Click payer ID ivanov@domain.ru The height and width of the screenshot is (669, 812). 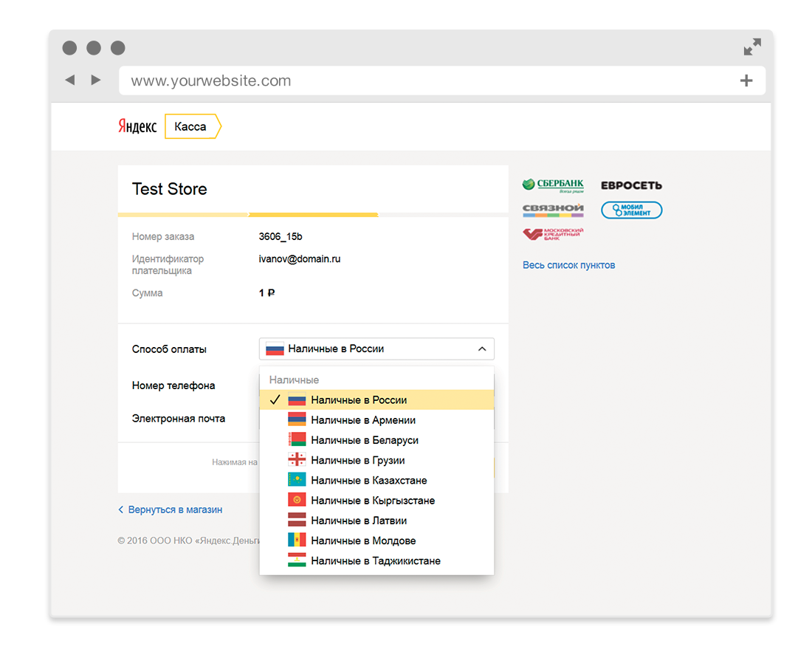tap(299, 258)
